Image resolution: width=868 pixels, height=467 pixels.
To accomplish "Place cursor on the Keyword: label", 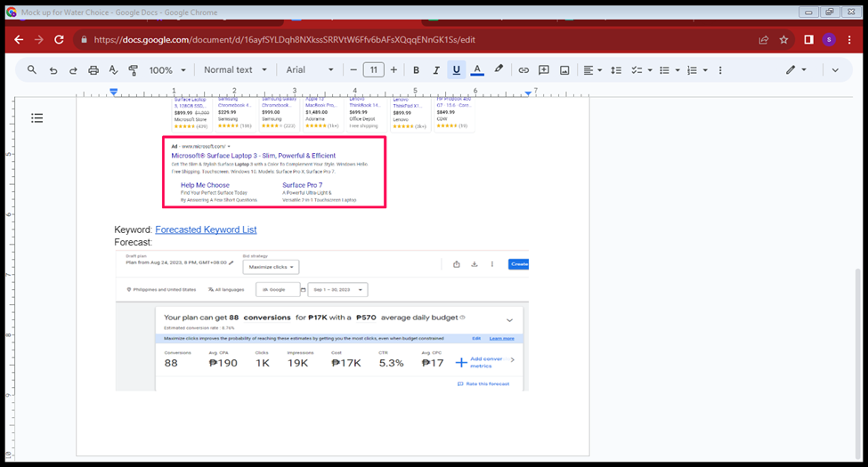I will [133, 229].
